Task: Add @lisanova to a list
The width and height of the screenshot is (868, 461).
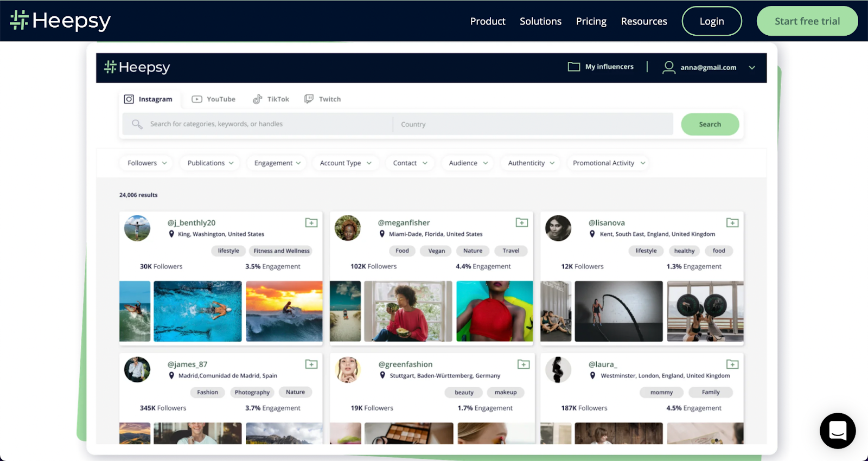Action: click(x=732, y=222)
